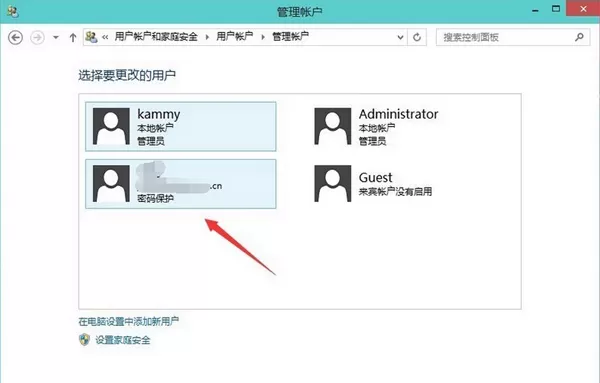Image resolution: width=600 pixels, height=383 pixels.
Task: Focus the 搜索控制面板 search field
Action: pyautogui.click(x=513, y=37)
